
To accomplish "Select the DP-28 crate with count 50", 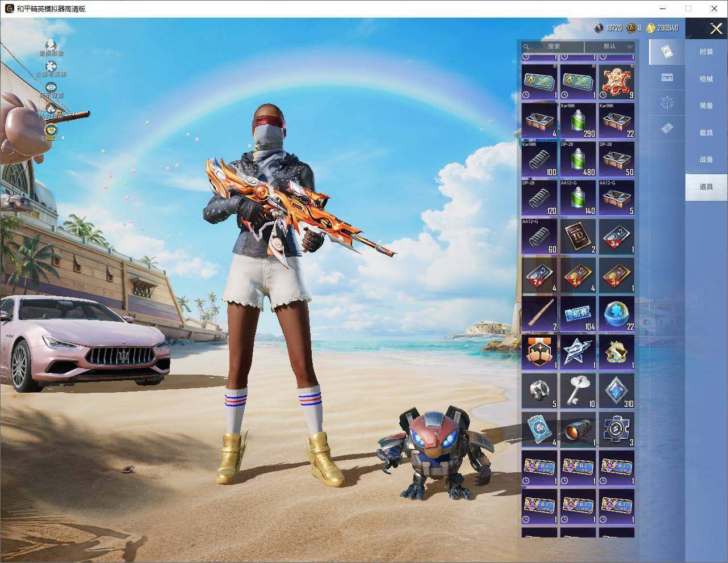I will [x=617, y=159].
